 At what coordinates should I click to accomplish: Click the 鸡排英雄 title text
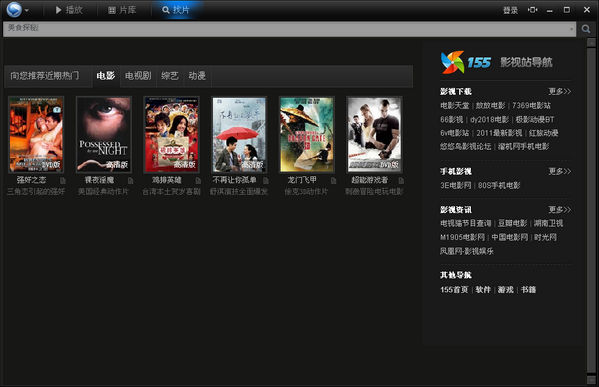click(167, 180)
